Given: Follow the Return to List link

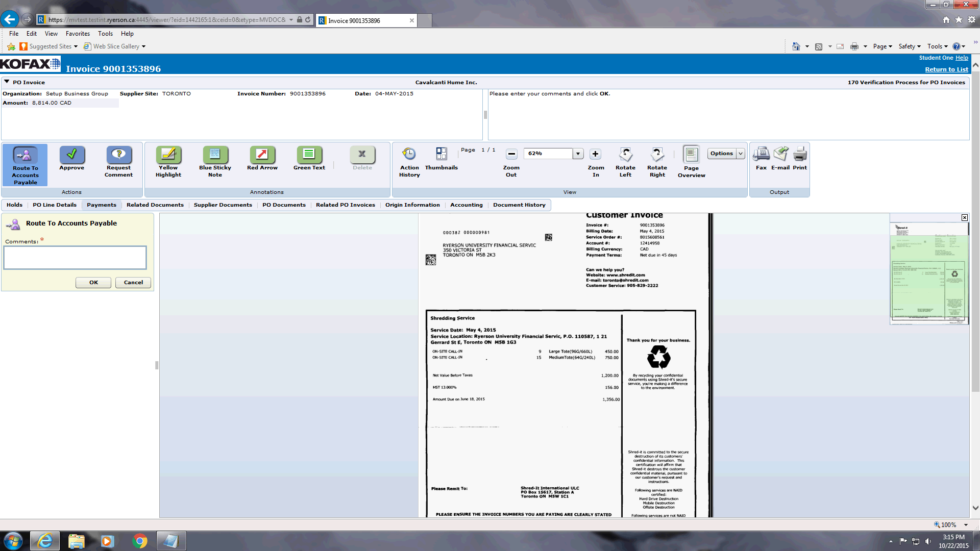Looking at the screenshot, I should (946, 69).
